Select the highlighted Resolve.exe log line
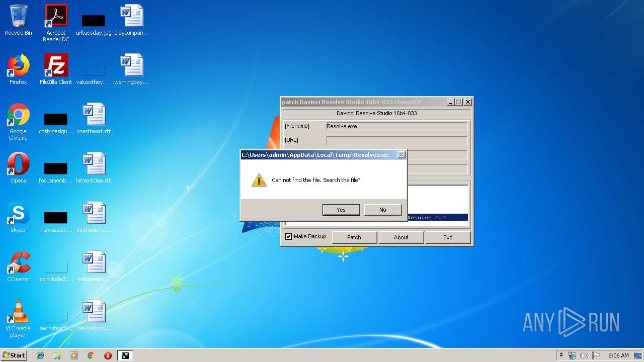Viewport: 644px width, 362px height. 437,218
